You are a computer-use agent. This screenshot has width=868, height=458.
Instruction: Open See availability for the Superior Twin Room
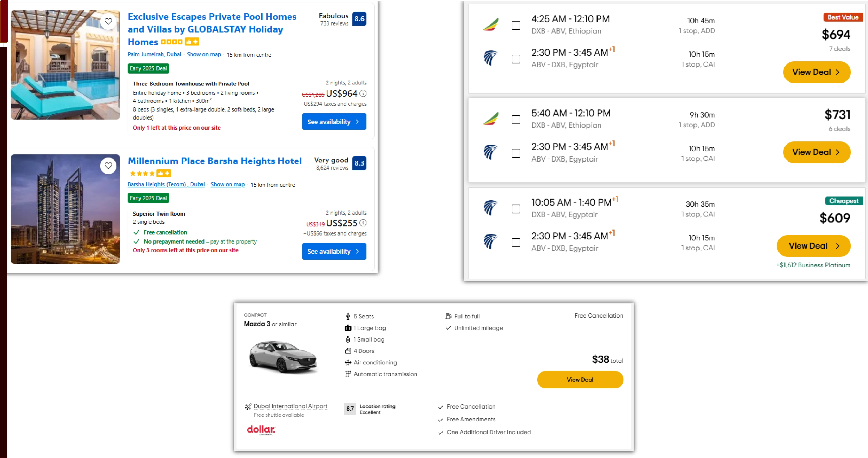tap(334, 251)
